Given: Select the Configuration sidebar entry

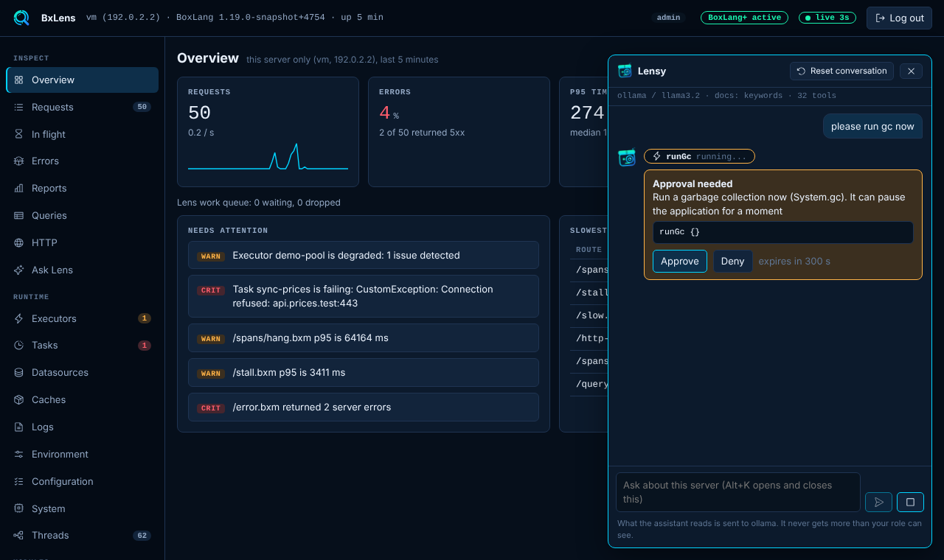Looking at the screenshot, I should pyautogui.click(x=82, y=481).
